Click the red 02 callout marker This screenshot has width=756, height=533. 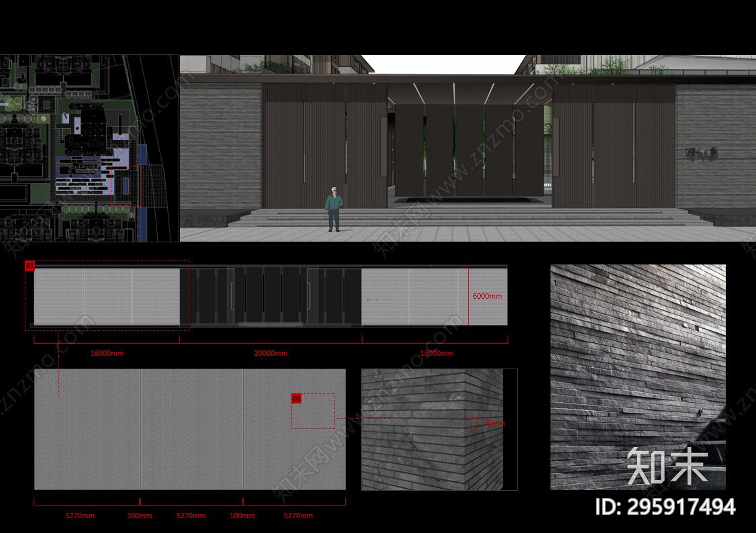point(297,399)
